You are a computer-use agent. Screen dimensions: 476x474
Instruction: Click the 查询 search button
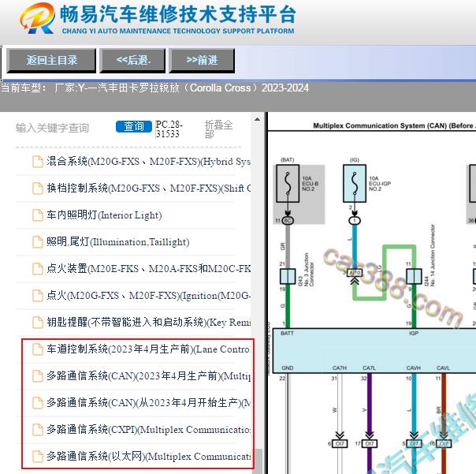[133, 126]
